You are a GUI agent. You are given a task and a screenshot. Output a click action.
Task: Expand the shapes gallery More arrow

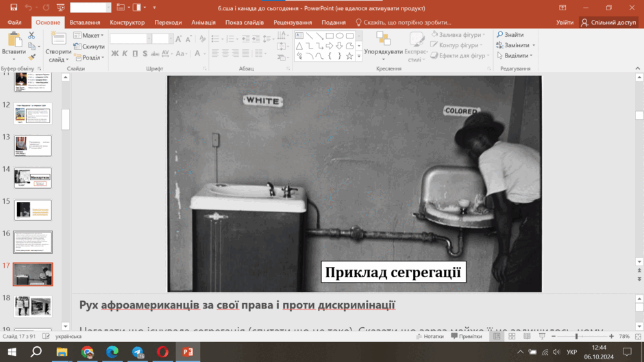click(x=359, y=57)
